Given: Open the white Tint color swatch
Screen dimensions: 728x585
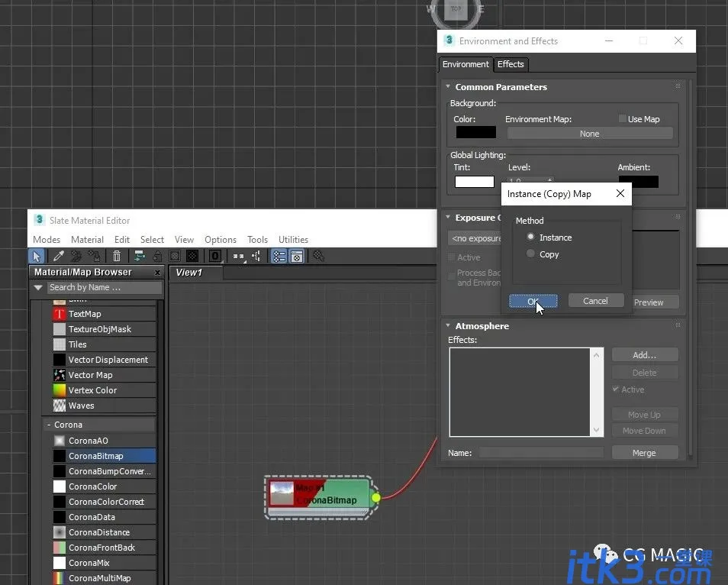Looking at the screenshot, I should 475,182.
